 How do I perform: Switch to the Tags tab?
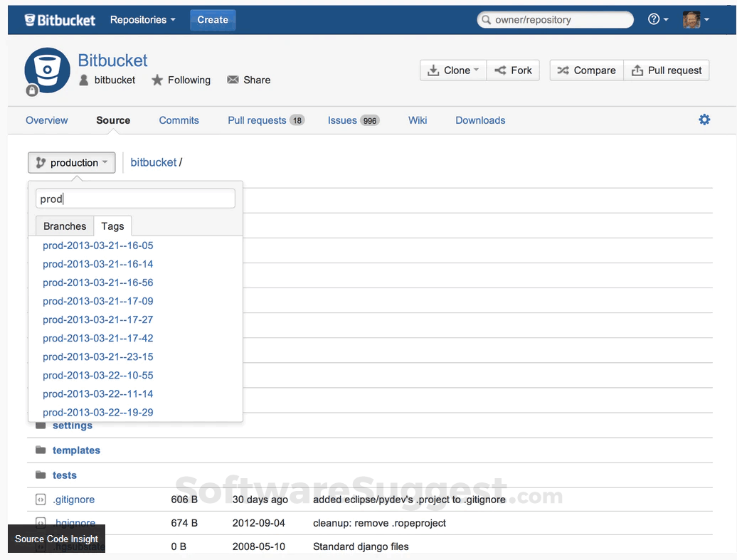point(112,226)
